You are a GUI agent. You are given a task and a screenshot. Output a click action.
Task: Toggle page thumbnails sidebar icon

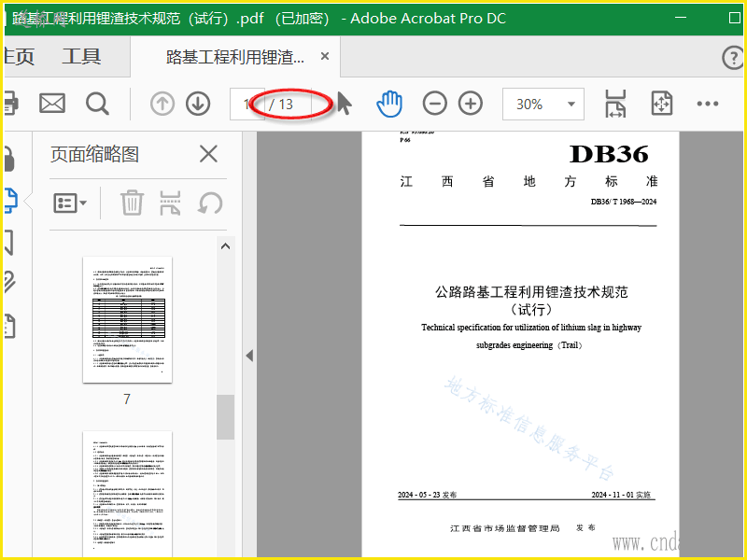[x=11, y=201]
